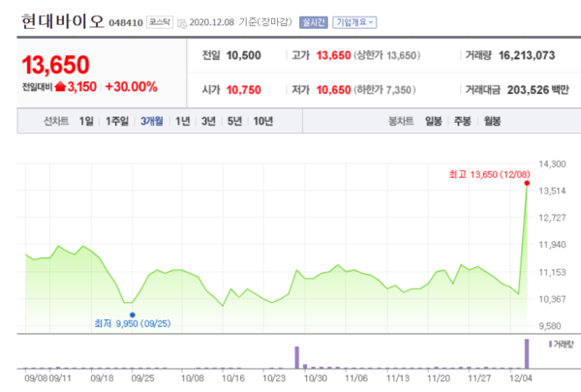
Task: Click the 거래량 legend in volume chart
Action: tap(561, 345)
